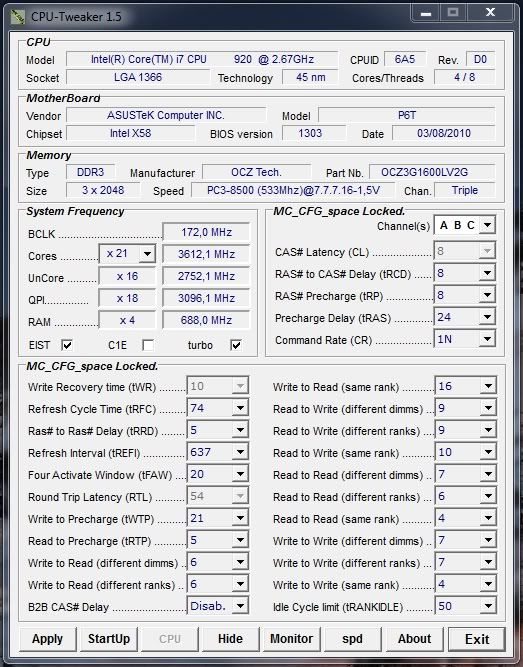Click the Socket LGA 1366 value
Viewport: 523px width, 667px height.
[138, 77]
